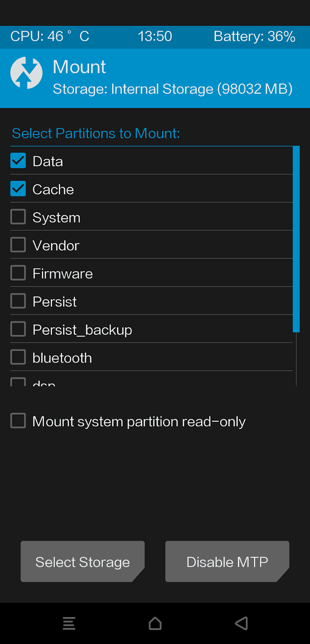The height and width of the screenshot is (644, 310).
Task: Tap the Storage: Internal Storage header text
Action: tap(173, 89)
